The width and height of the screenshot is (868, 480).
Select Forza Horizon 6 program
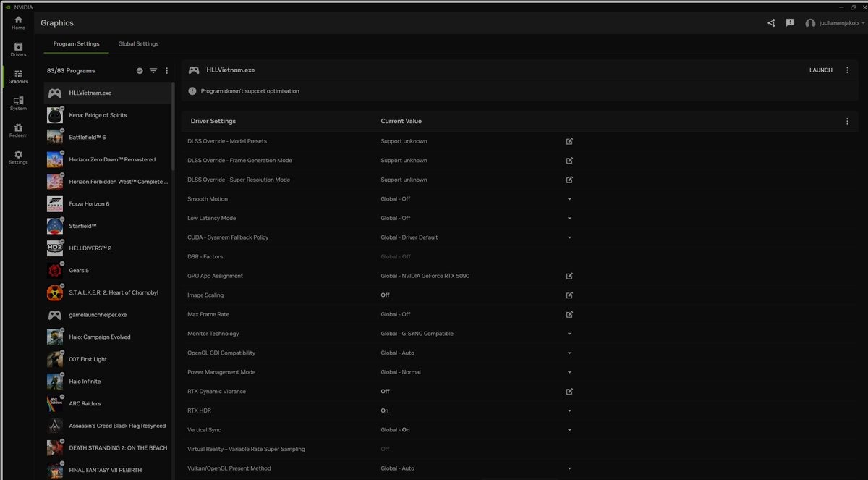pos(107,204)
